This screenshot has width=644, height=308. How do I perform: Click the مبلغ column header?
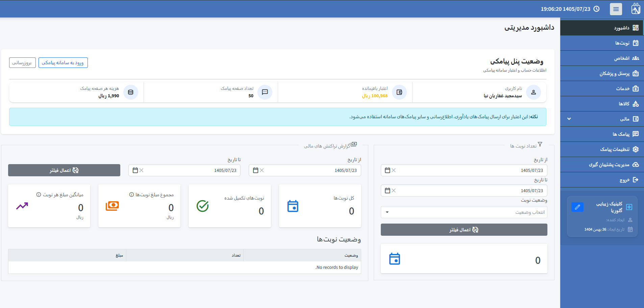click(67, 255)
